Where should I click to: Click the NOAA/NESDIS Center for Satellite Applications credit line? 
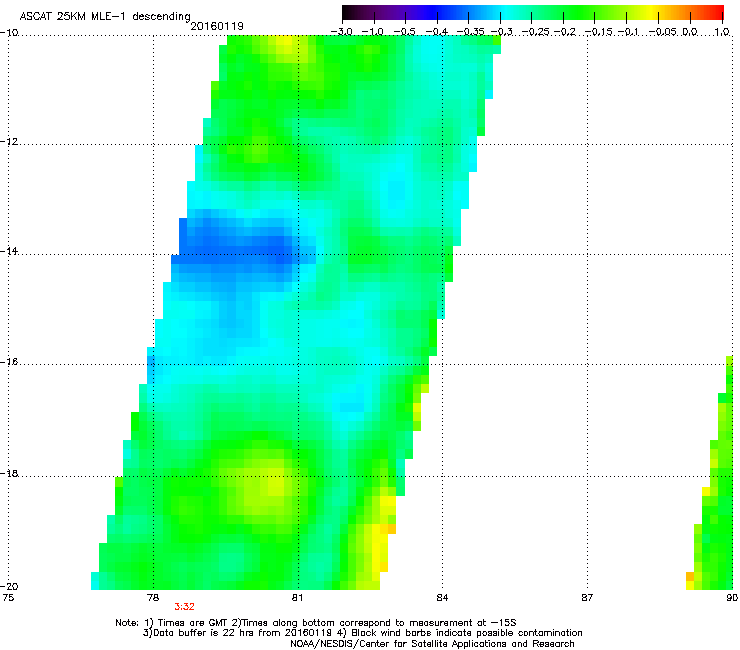432,643
